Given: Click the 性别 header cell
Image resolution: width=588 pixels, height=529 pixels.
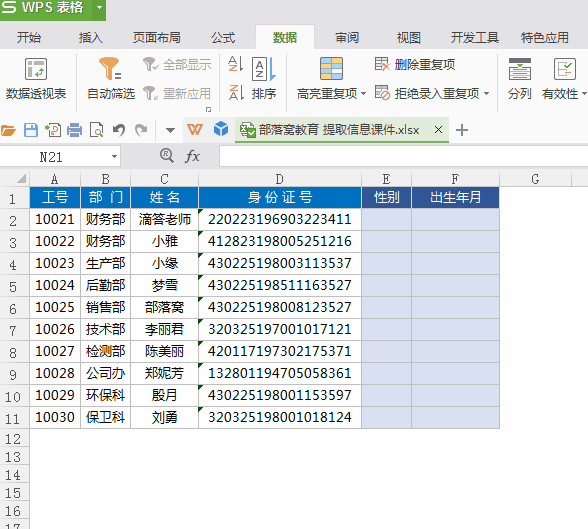Looking at the screenshot, I should [x=386, y=197].
